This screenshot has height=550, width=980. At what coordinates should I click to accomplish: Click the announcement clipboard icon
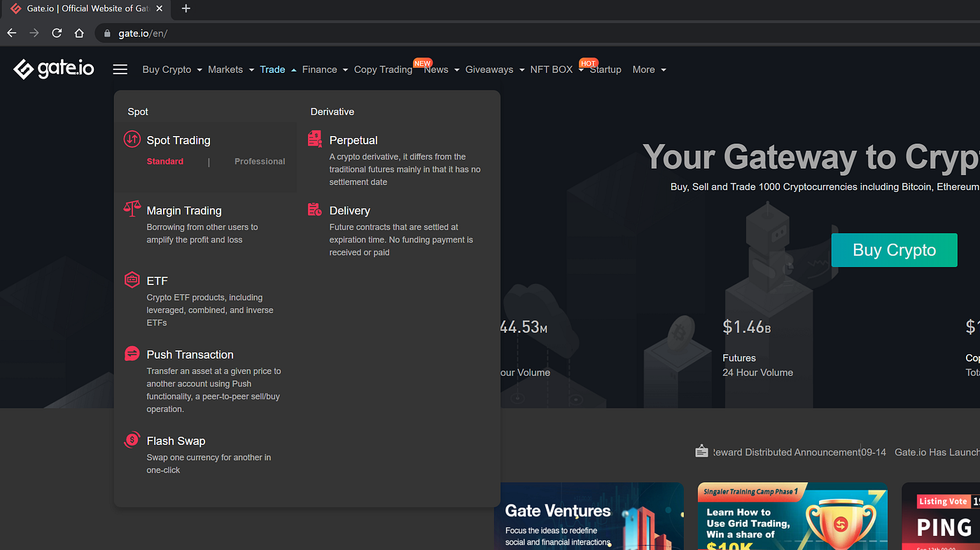(701, 451)
